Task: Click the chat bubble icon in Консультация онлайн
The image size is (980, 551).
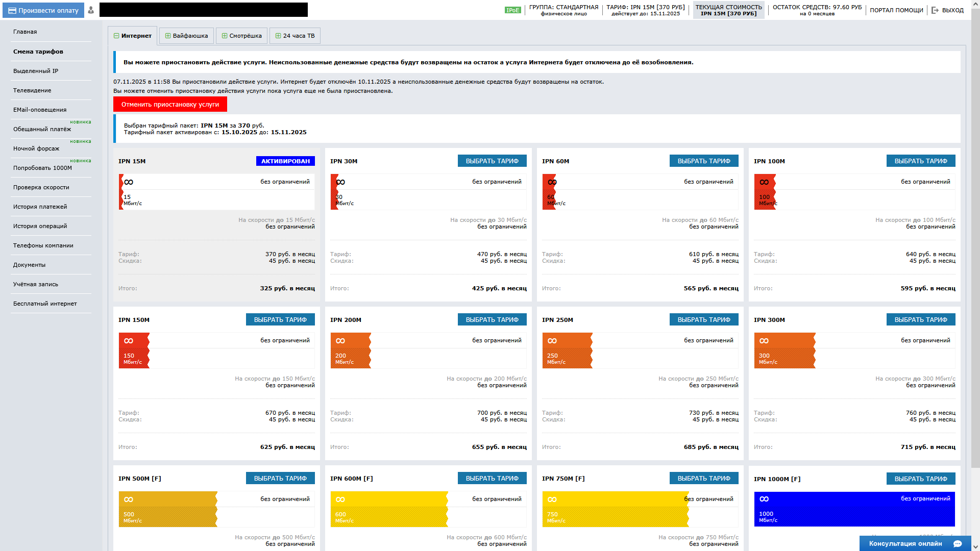Action: pos(958,543)
